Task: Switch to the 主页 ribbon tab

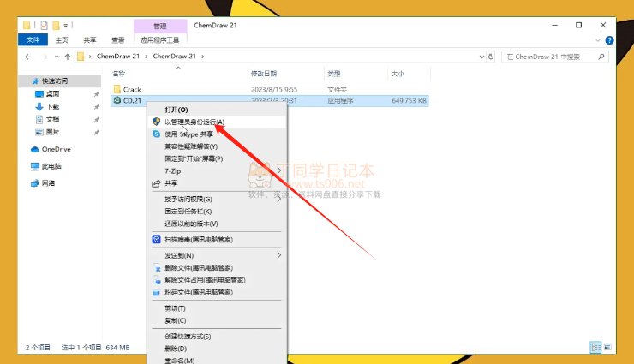Action: 62,40
